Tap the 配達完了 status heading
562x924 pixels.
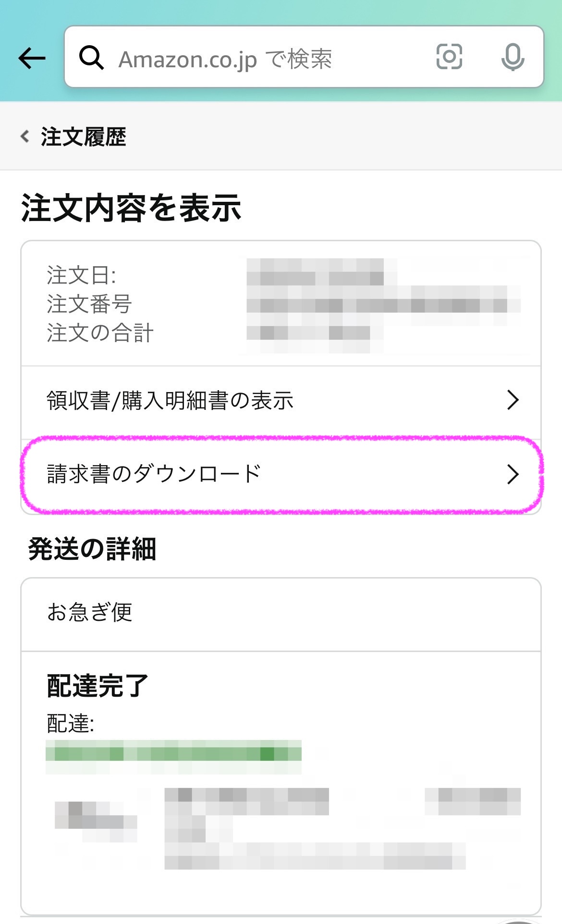[98, 685]
